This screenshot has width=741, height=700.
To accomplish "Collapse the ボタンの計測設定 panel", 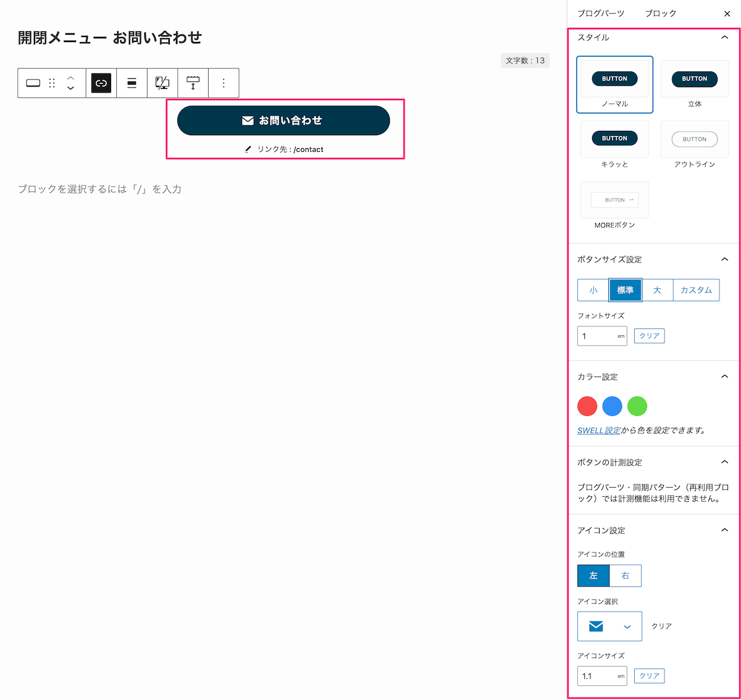I will click(724, 462).
